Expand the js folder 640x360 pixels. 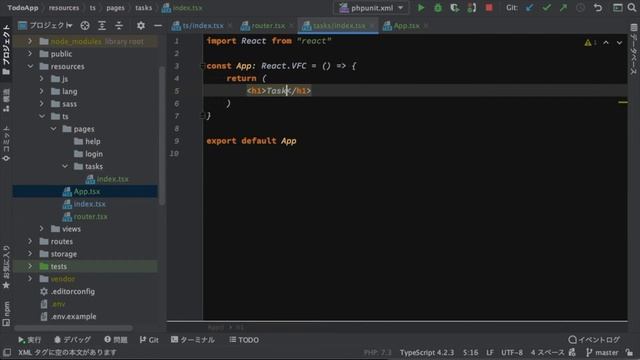tap(42, 79)
